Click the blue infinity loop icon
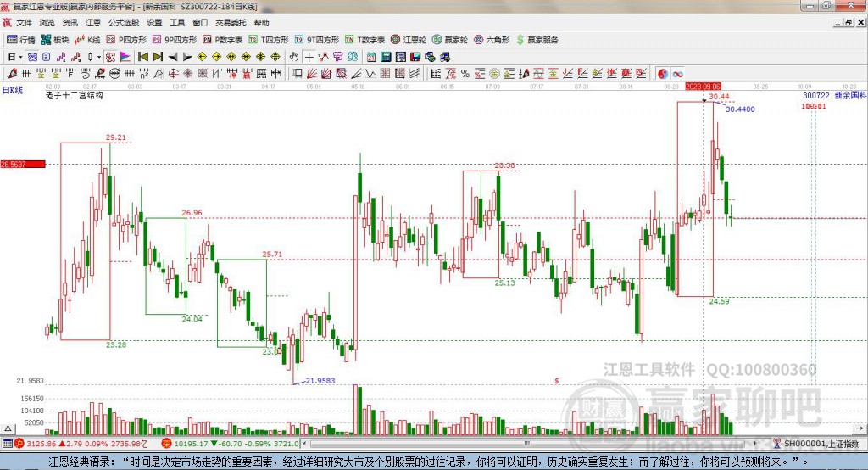The height and width of the screenshot is (470, 868). [x=677, y=73]
